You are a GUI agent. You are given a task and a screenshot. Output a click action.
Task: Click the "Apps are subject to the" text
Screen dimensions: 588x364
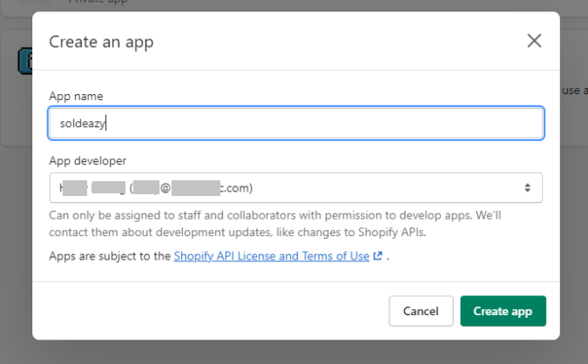(110, 256)
